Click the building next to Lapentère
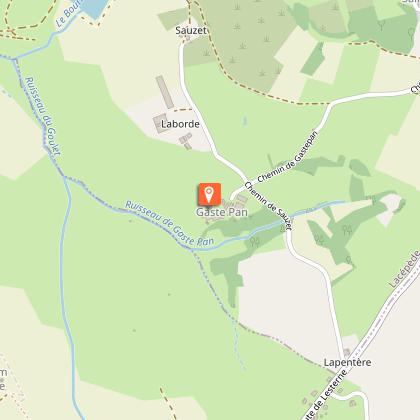The height and width of the screenshot is (420, 420). pos(347,352)
